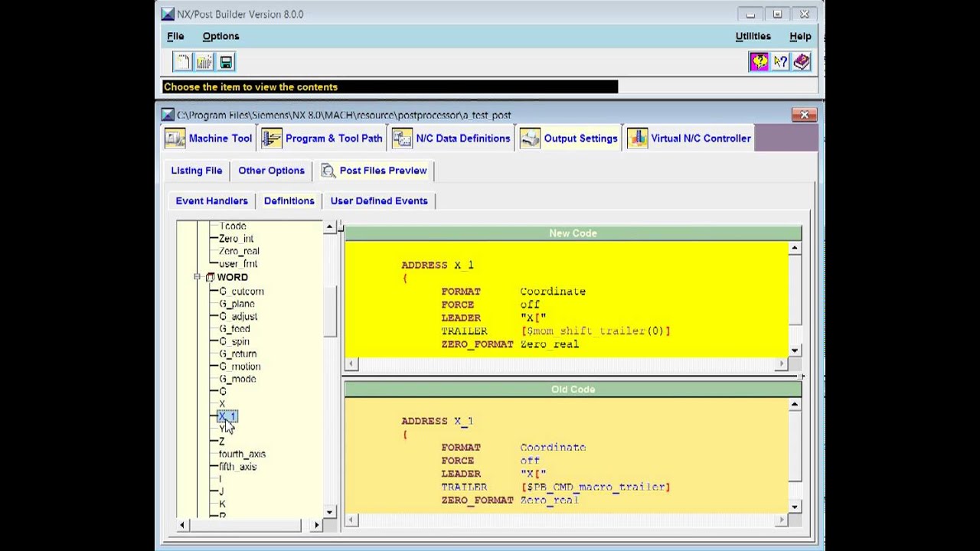Click the New Code pane header

[x=573, y=233]
